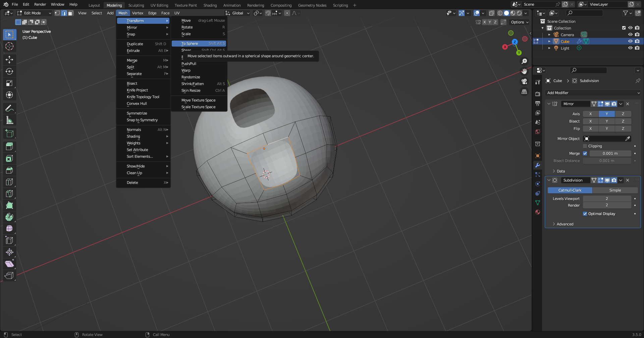This screenshot has width=644, height=338.
Task: Switch to the UV Editing workspace tab
Action: 159,5
